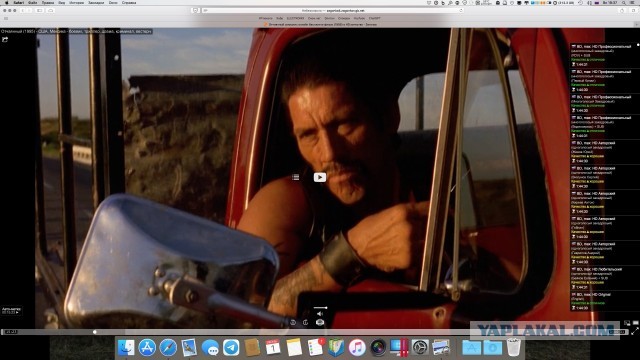This screenshot has height=360, width=640.
Task: Open Закладки menu
Action: (96, 2)
